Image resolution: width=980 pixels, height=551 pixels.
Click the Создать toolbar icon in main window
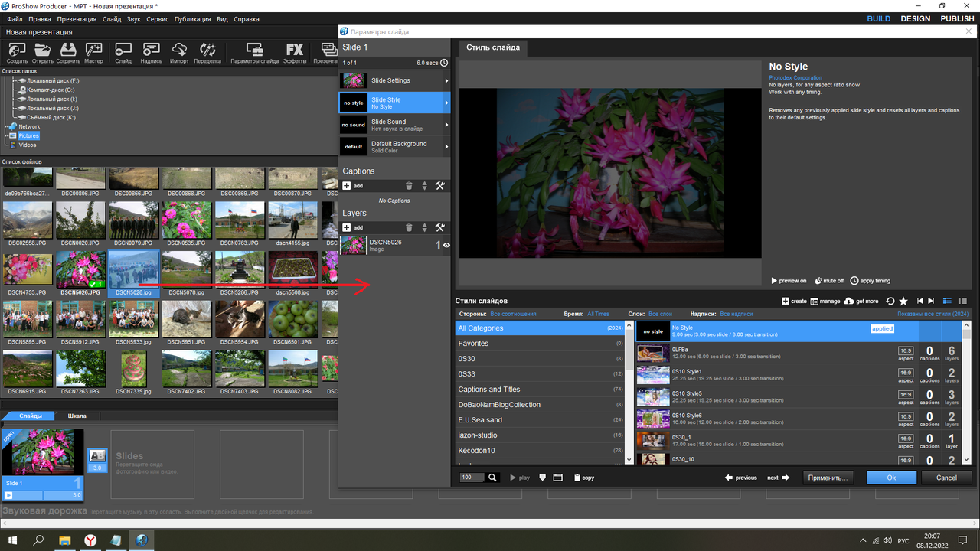[x=17, y=53]
